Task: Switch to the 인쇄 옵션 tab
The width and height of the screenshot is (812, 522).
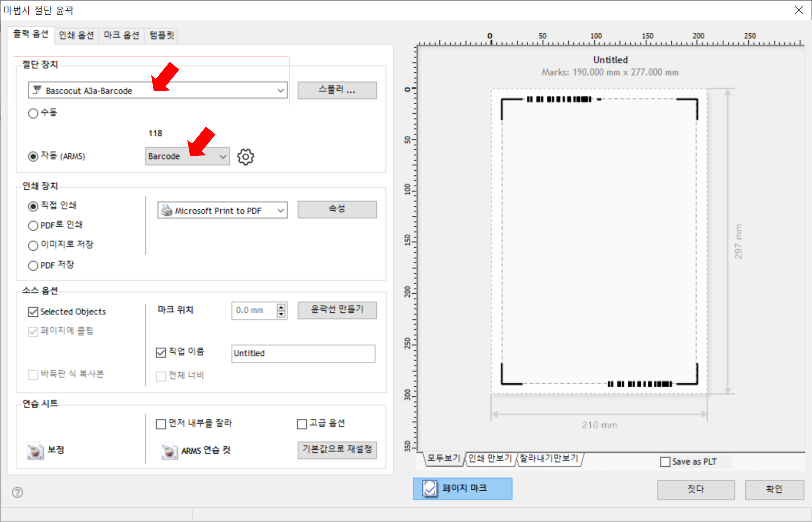Action: 76,35
